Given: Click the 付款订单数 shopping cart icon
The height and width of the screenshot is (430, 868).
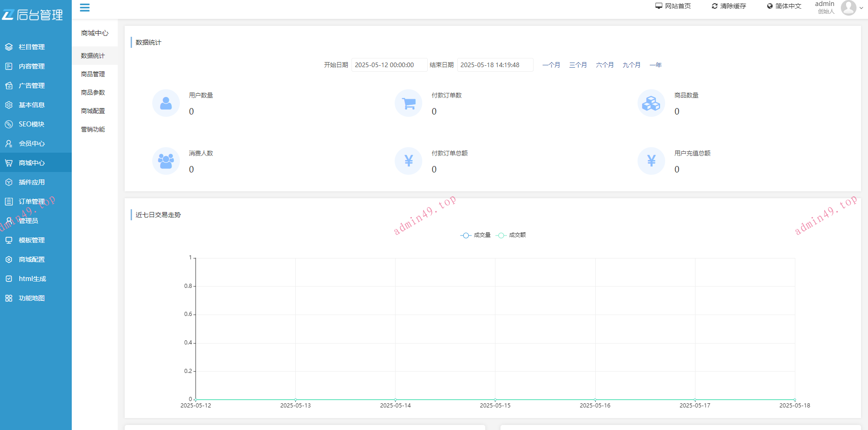Looking at the screenshot, I should click(x=408, y=103).
